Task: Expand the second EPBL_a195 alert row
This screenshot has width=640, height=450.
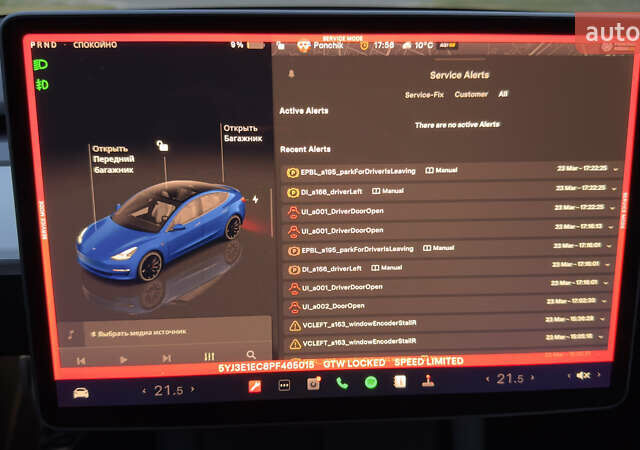Action: coord(609,246)
